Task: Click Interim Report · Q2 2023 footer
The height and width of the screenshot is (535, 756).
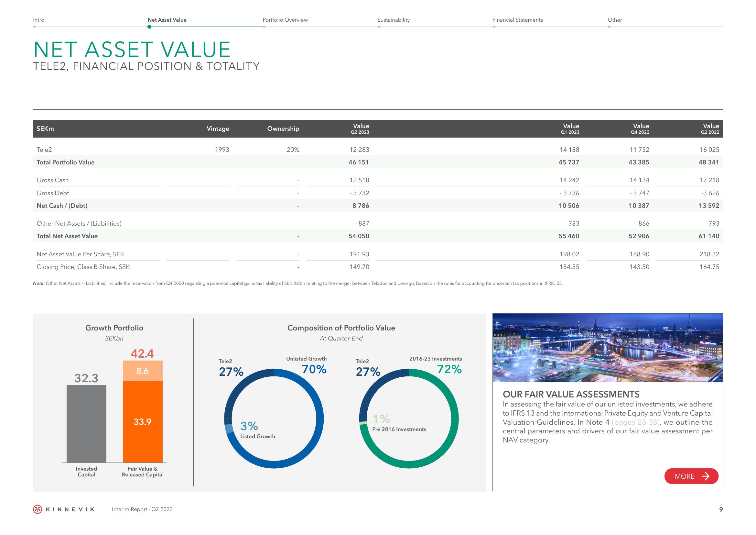Action: pyautogui.click(x=142, y=509)
